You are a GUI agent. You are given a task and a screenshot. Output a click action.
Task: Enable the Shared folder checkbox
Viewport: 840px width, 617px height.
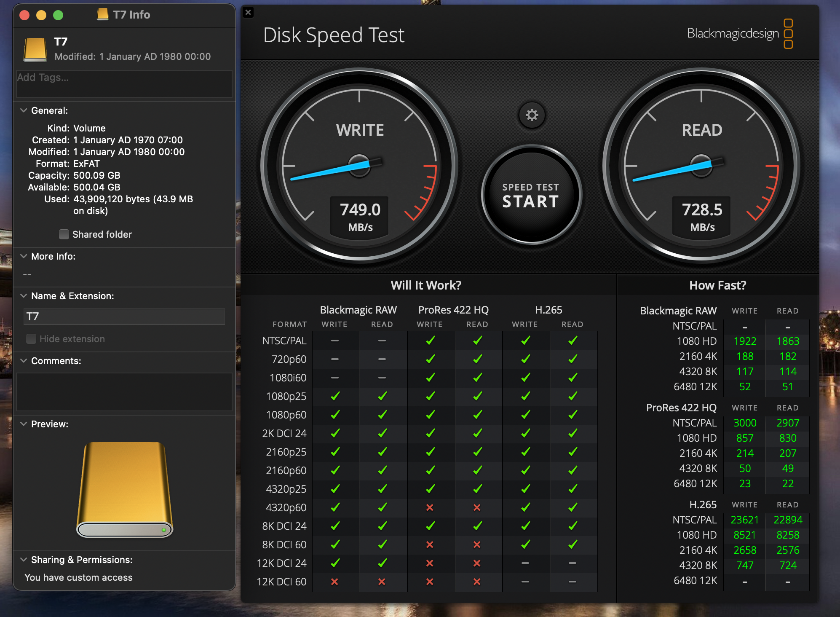click(64, 234)
